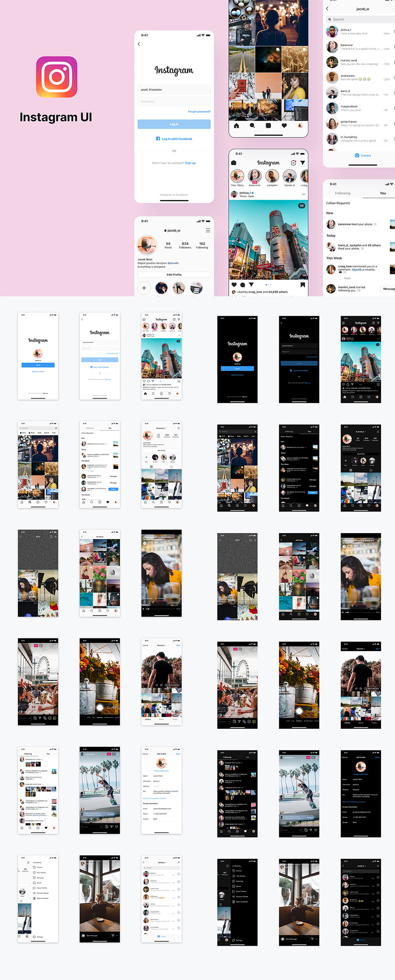Tap Reply under craig_love mention

click(347, 278)
